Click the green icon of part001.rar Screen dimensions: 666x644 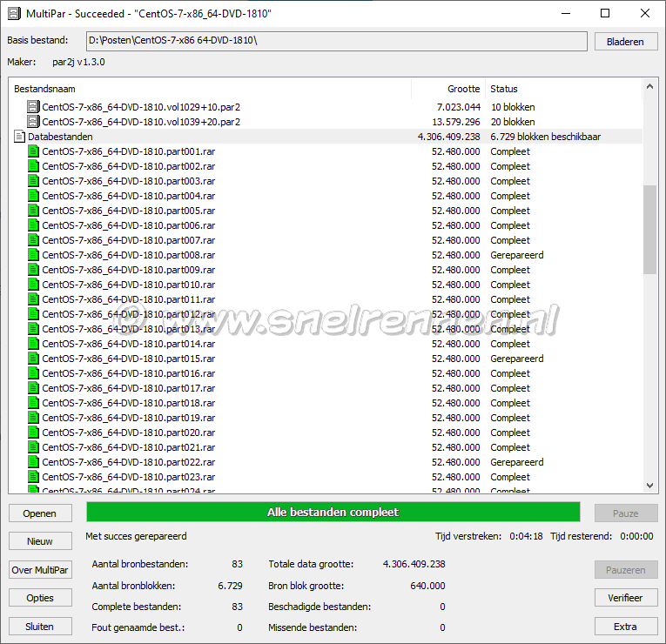click(33, 151)
